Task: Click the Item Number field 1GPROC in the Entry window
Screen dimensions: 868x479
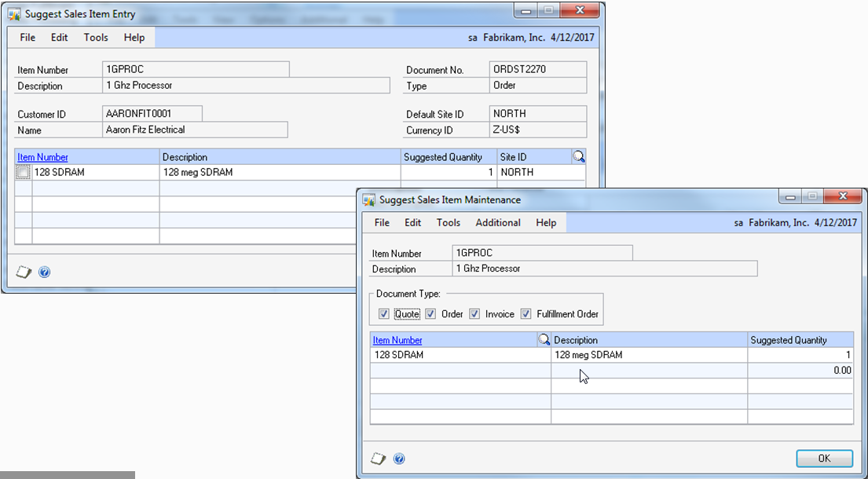Action: pyautogui.click(x=196, y=70)
